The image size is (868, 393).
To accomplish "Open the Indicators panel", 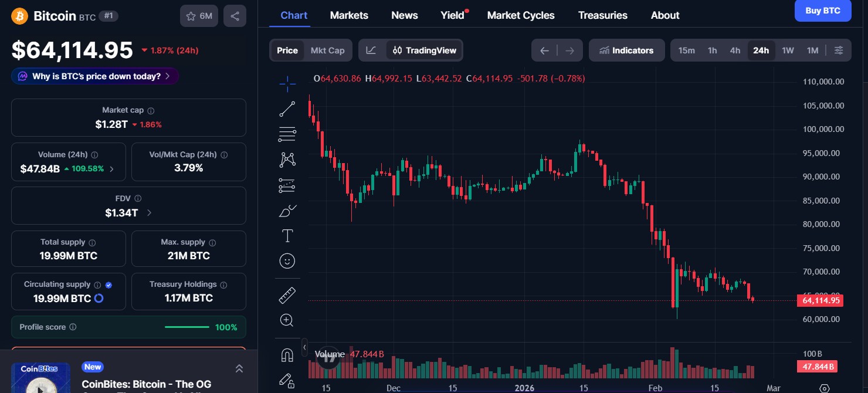I will coord(626,50).
